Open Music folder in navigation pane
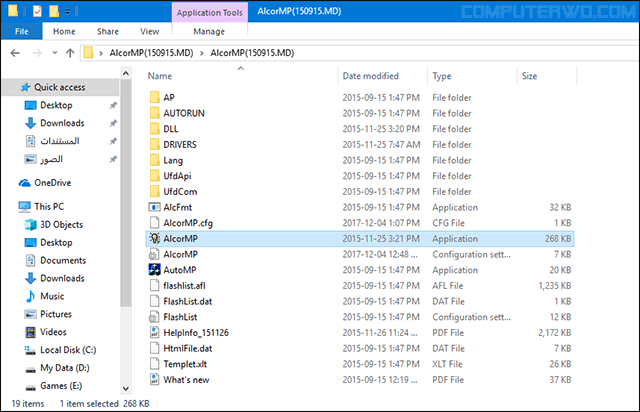Image resolution: width=640 pixels, height=412 pixels. (52, 296)
